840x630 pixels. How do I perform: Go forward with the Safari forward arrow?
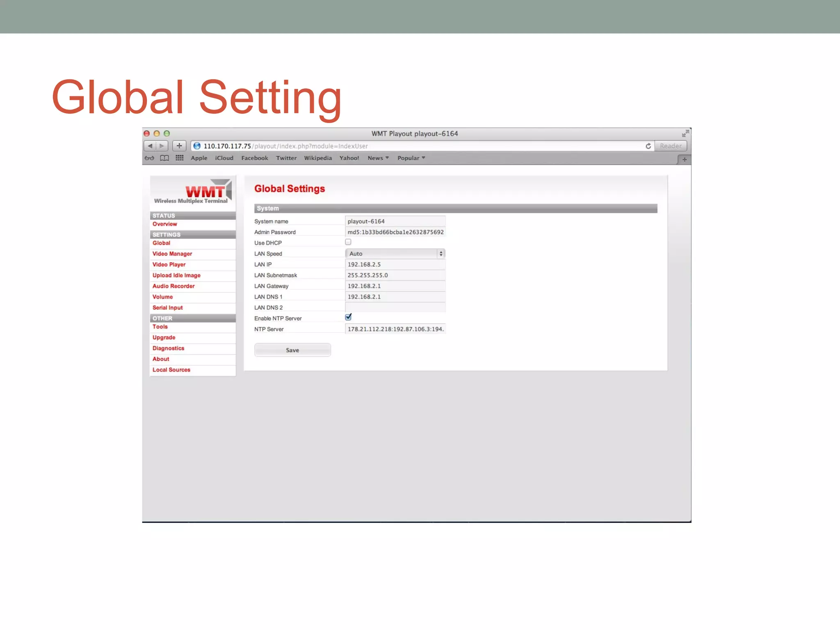[162, 146]
